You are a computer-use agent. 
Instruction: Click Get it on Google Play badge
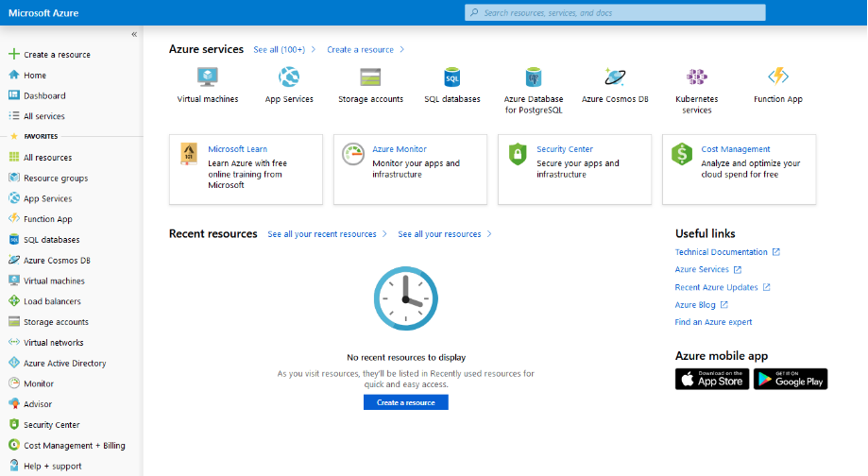pos(791,379)
